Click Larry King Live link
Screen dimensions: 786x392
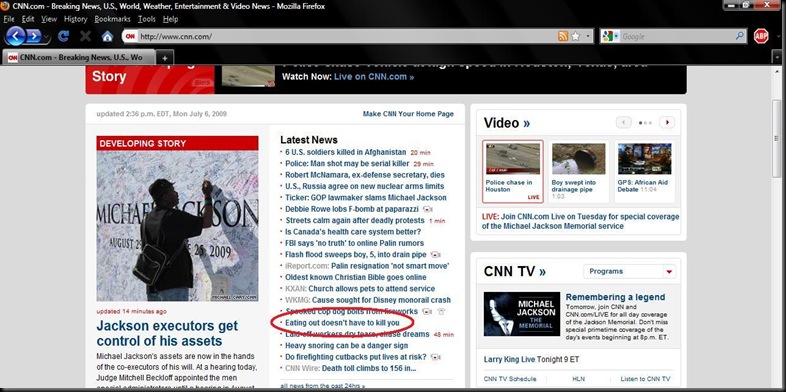coord(510,360)
